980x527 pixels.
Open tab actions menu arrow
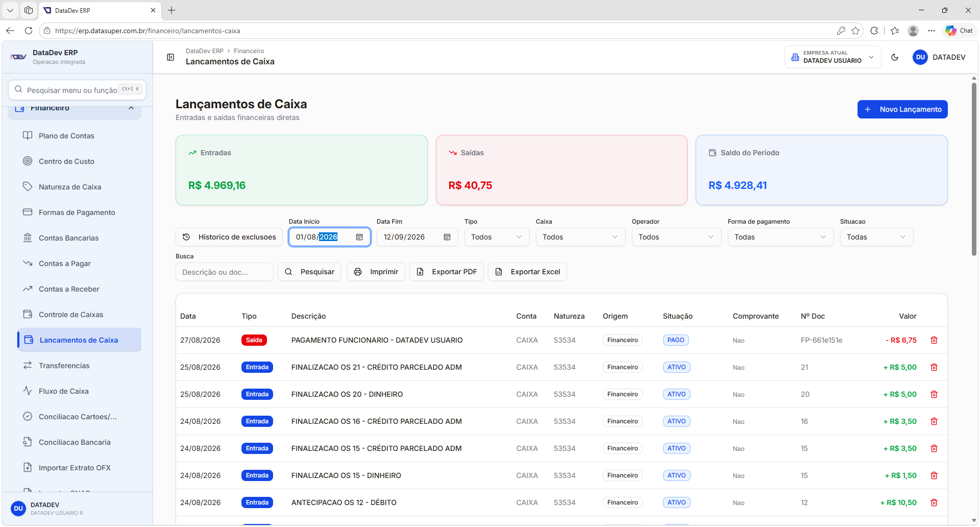(x=10, y=10)
